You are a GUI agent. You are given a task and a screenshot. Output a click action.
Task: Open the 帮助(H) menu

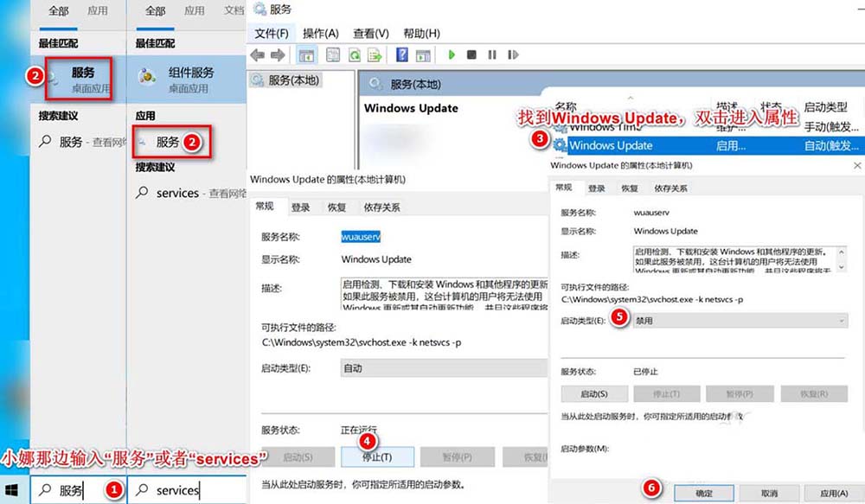(421, 34)
